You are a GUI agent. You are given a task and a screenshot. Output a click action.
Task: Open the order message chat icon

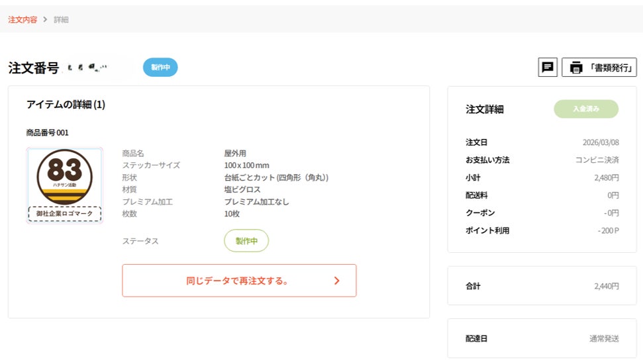548,68
